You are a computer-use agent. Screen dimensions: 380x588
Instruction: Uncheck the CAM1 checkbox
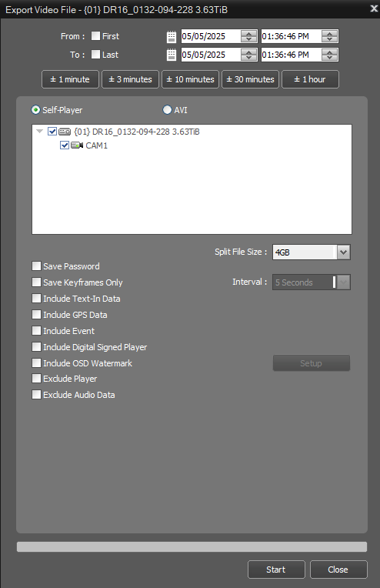(65, 145)
